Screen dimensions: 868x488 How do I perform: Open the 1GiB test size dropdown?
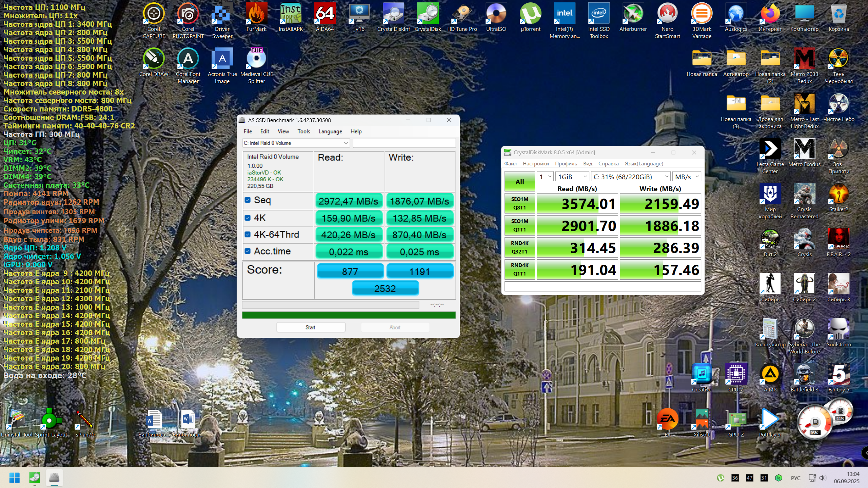pyautogui.click(x=572, y=177)
